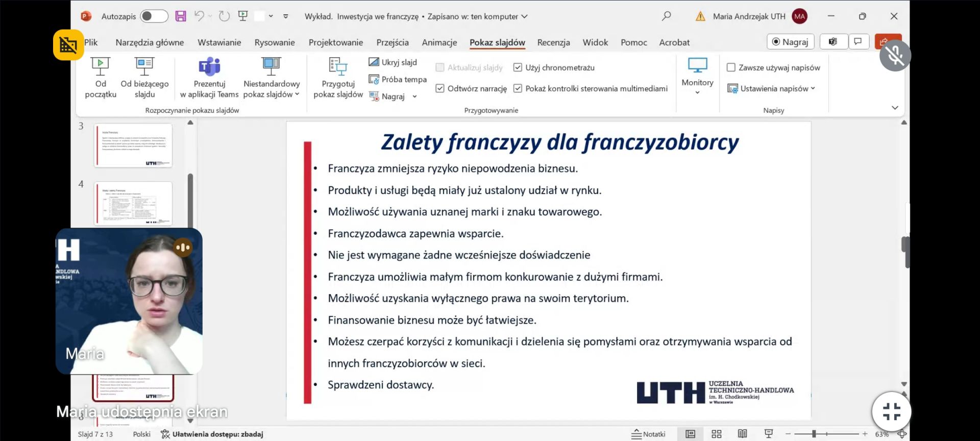Undo the last action
This screenshot has height=441, width=980.
click(199, 16)
